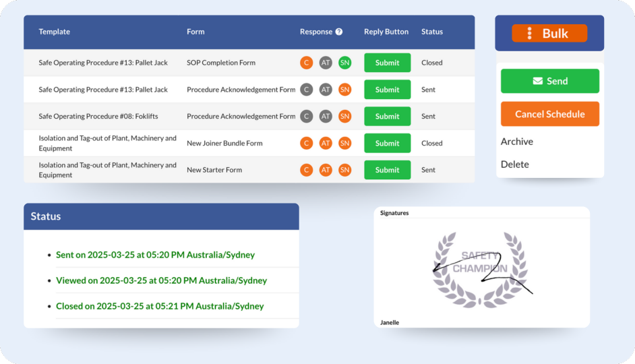635x364 pixels.
Task: Submit the New Starter Form row
Action: tap(387, 170)
